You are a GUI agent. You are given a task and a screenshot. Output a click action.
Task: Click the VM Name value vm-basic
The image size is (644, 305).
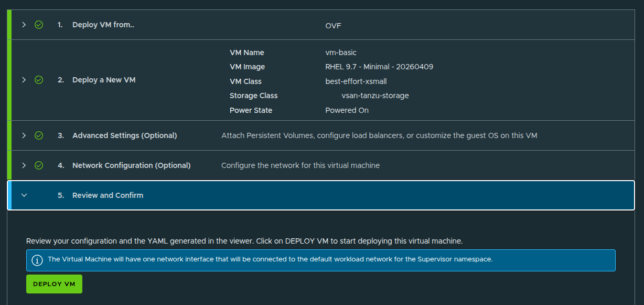pyautogui.click(x=341, y=52)
